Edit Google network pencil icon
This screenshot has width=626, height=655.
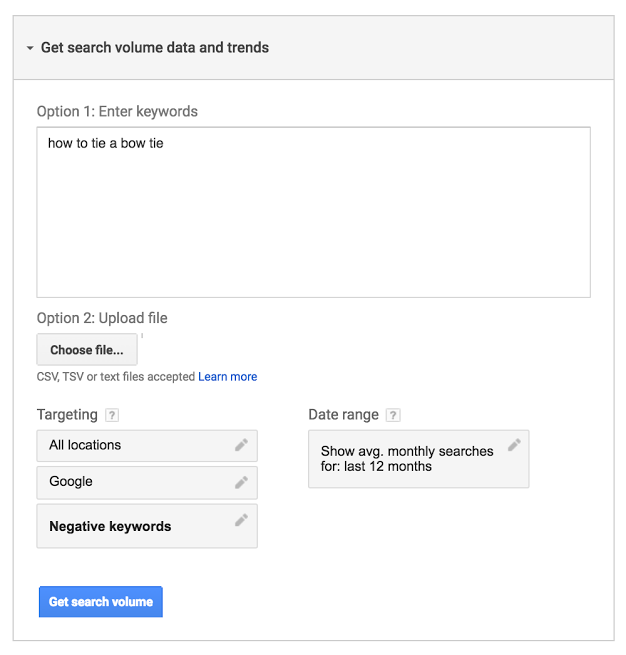[x=241, y=482]
